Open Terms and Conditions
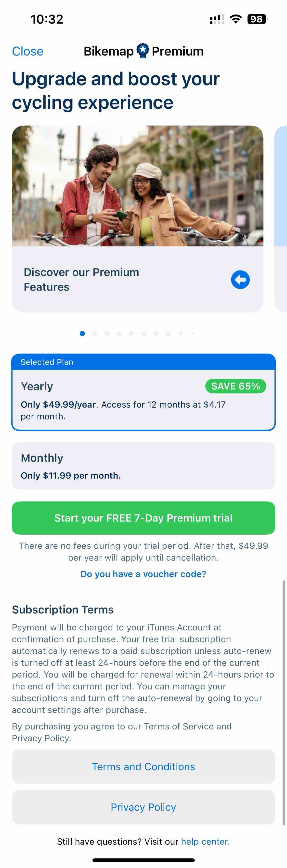The height and width of the screenshot is (868, 287). click(144, 766)
